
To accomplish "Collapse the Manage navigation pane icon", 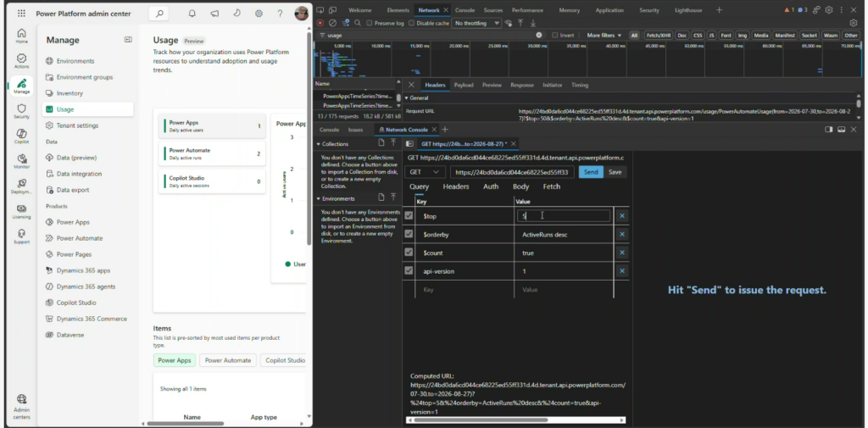I will pos(128,39).
